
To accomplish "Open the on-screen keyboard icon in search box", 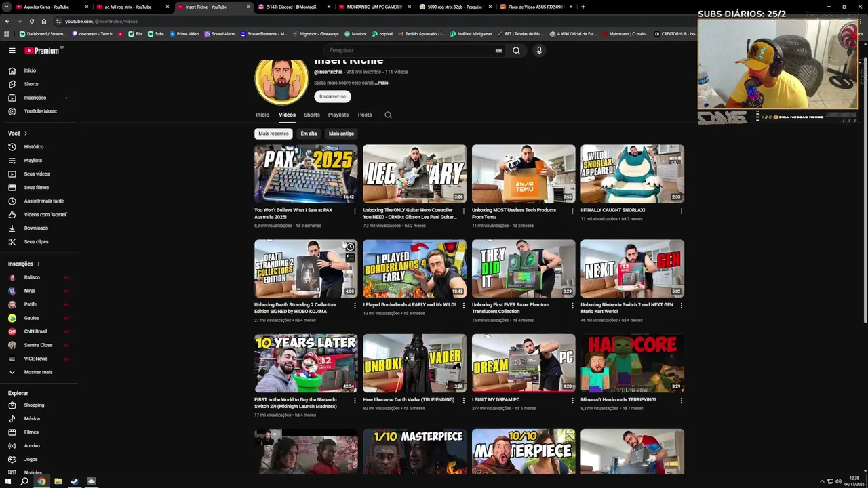I will (498, 50).
